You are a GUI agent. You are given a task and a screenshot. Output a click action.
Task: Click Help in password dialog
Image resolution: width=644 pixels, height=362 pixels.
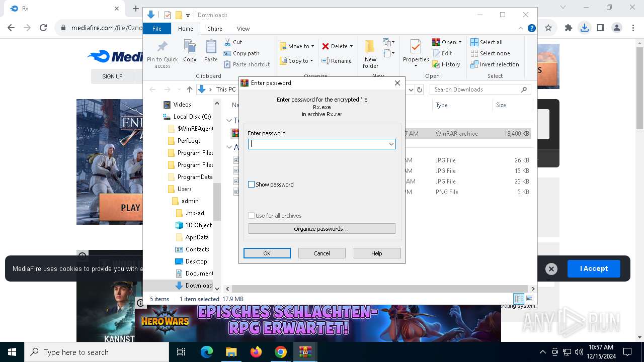377,253
